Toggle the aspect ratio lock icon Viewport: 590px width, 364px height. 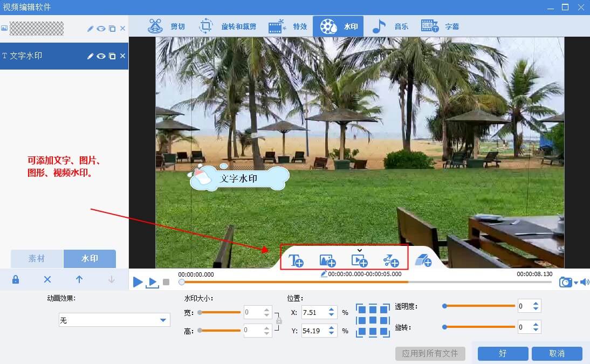coord(279,321)
